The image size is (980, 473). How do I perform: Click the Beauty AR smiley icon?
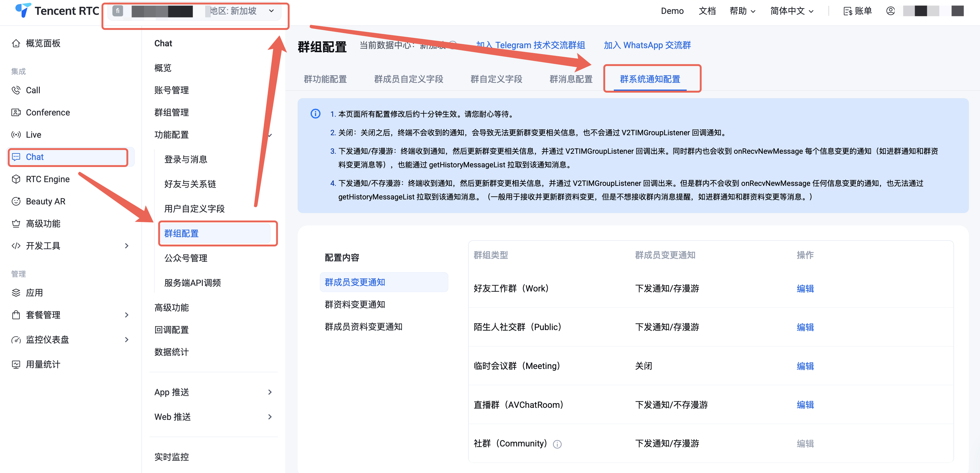point(16,201)
